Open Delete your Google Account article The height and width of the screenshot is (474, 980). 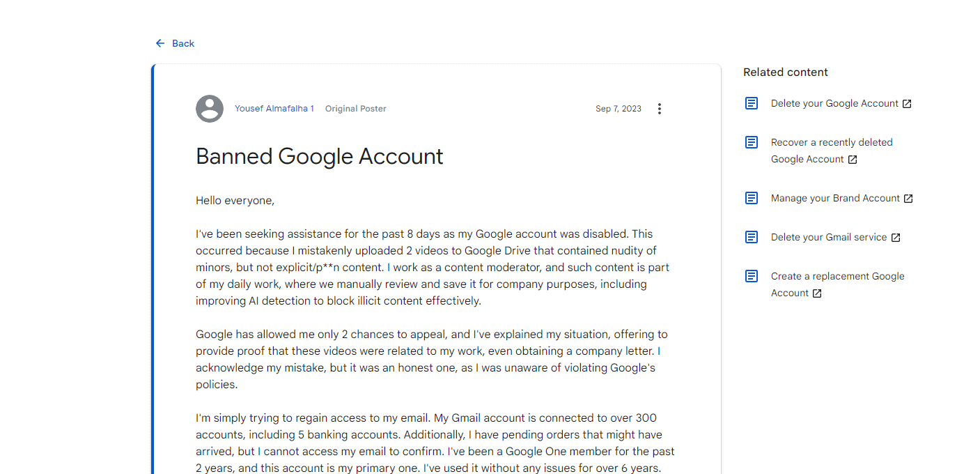(831, 102)
